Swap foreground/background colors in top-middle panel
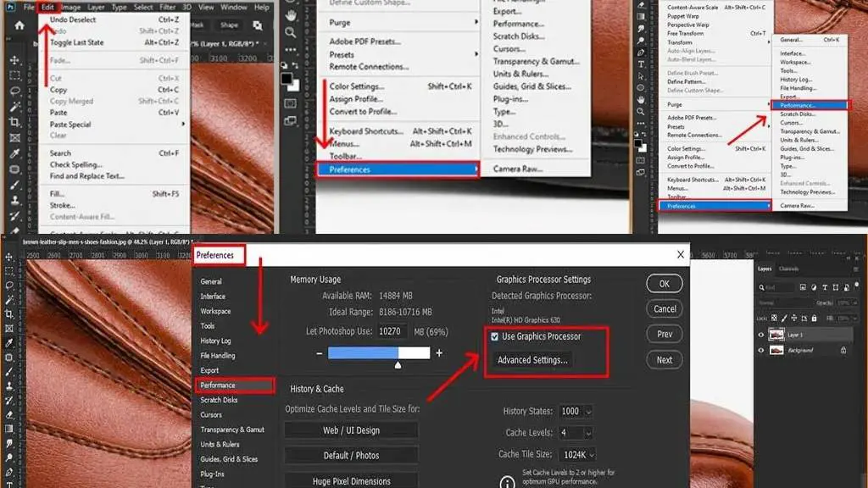The image size is (868, 488). pos(296,66)
